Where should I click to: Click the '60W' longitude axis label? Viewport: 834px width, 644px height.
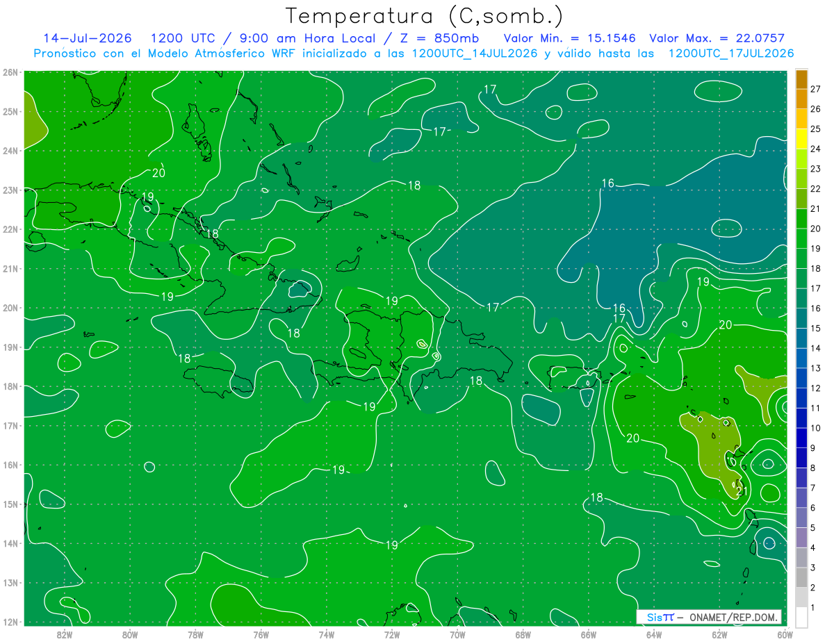(785, 634)
